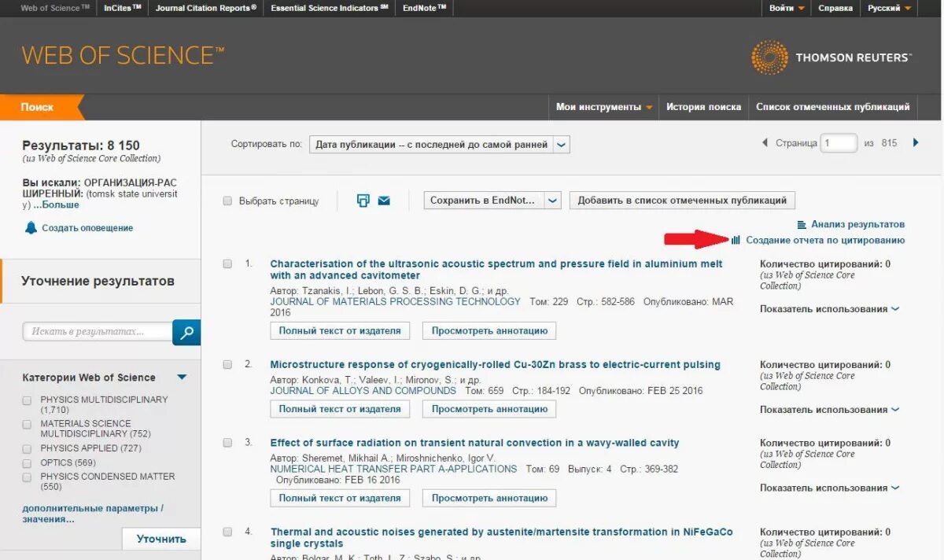Click 'Просмотреть аннотацию' for result 1
The image size is (944, 560).
pos(489,331)
